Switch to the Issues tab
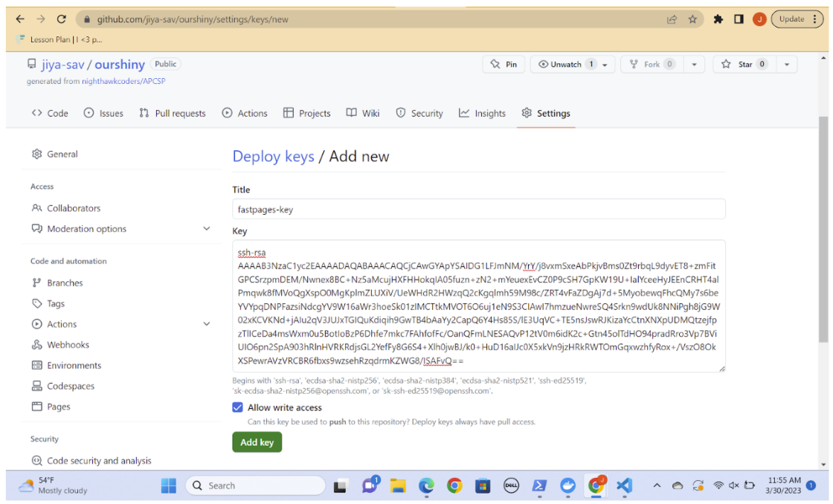This screenshot has height=504, width=833. (103, 113)
